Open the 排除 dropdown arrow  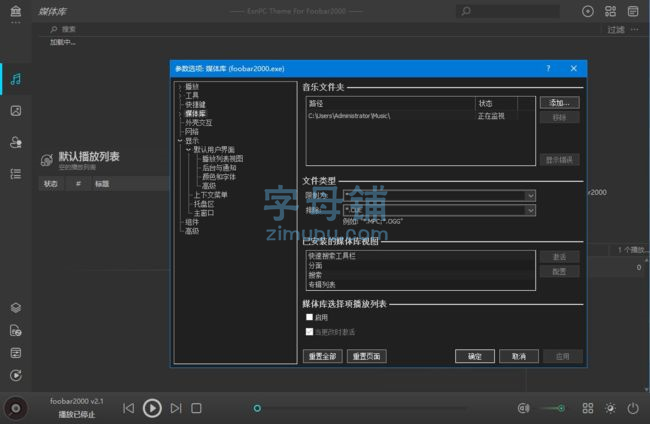coord(531,211)
